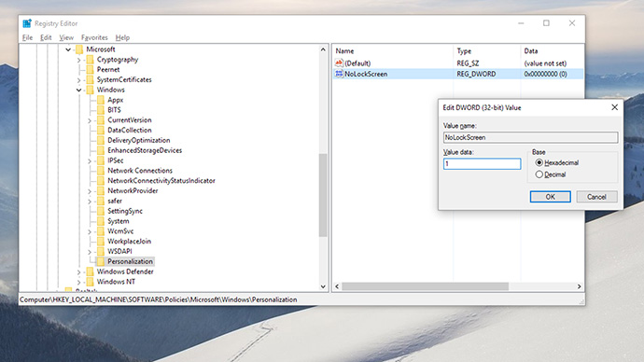Expand the IPSec key

90,160
